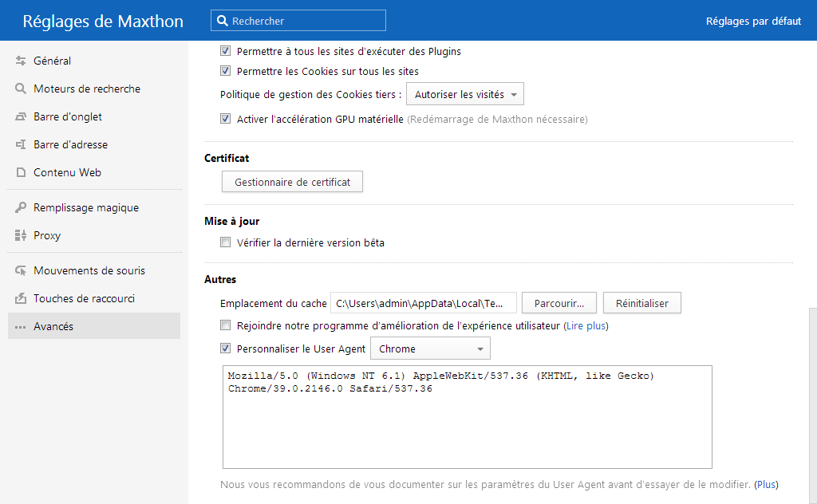The height and width of the screenshot is (504, 817).
Task: Disable GPU hardware acceleration checkbox
Action: pos(225,118)
